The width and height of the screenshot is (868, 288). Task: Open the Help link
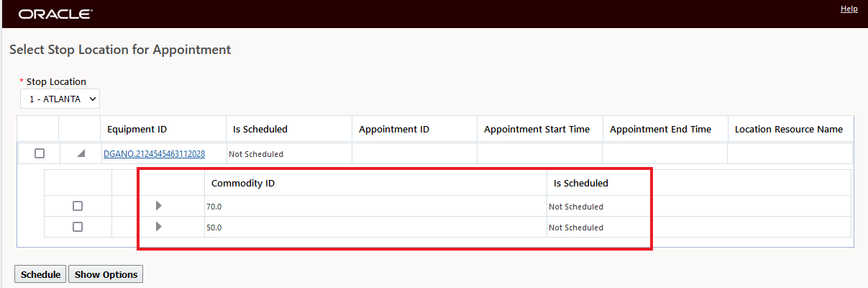(849, 9)
